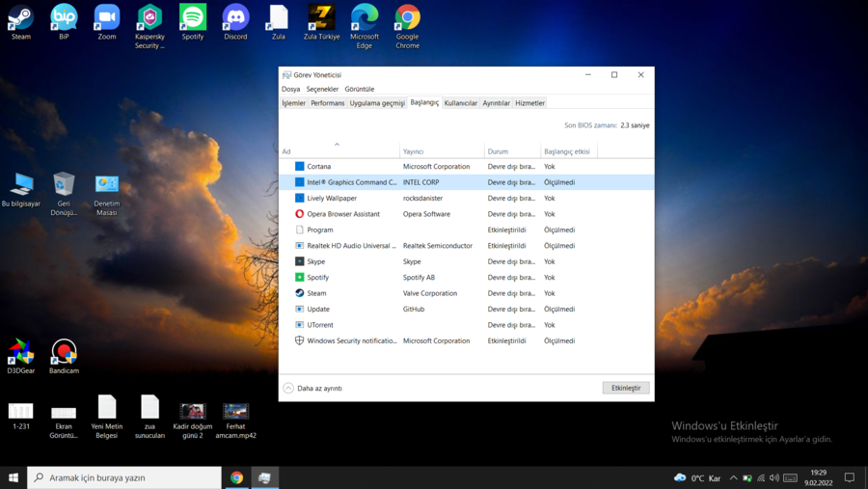
Task: Select Geri Dönüşüm recycle bin icon
Action: pos(64,194)
